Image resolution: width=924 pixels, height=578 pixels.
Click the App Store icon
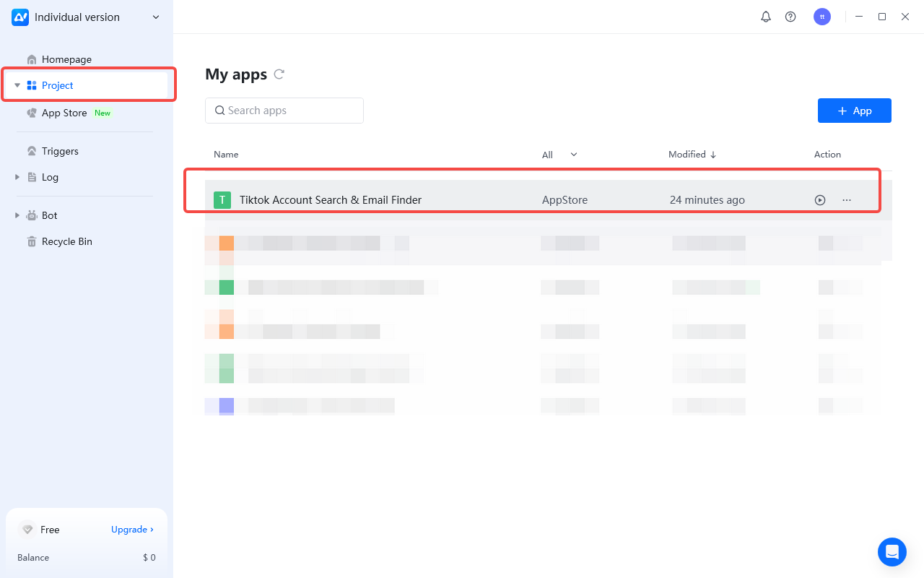coord(32,113)
